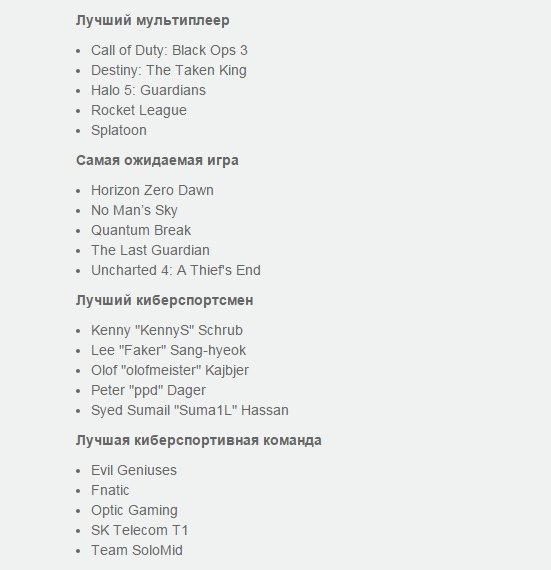Click Evil Geniuses team entry
Screen dimensions: 551x570
tap(134, 470)
